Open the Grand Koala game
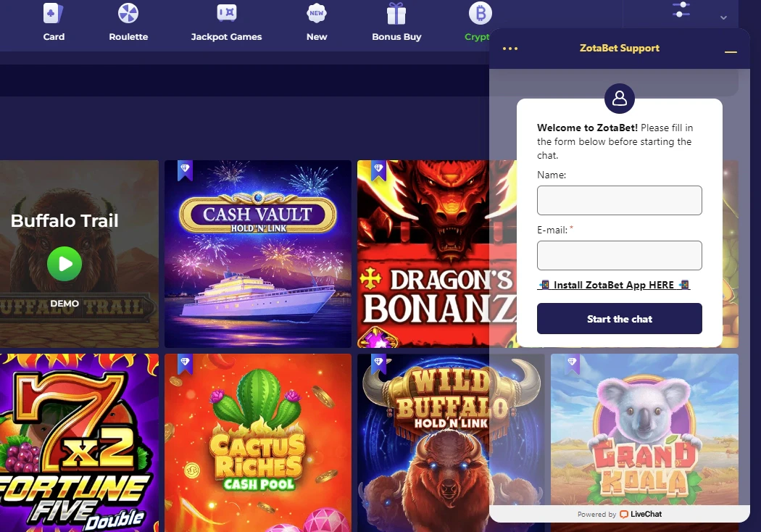761x532 pixels. click(644, 430)
